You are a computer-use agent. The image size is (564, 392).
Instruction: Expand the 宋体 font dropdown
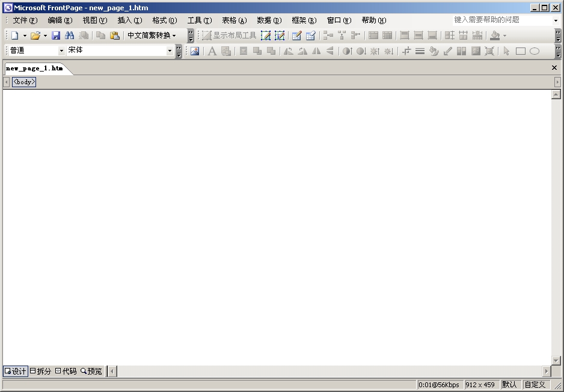(170, 51)
